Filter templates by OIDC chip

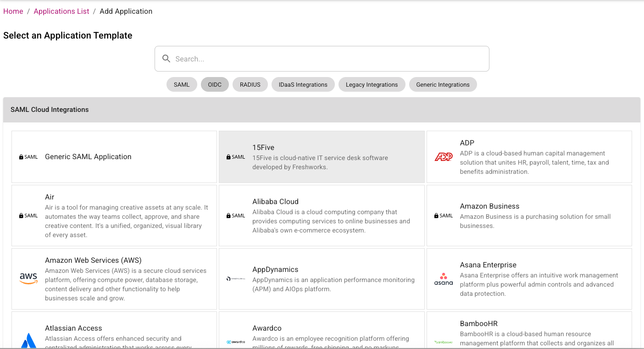click(215, 84)
